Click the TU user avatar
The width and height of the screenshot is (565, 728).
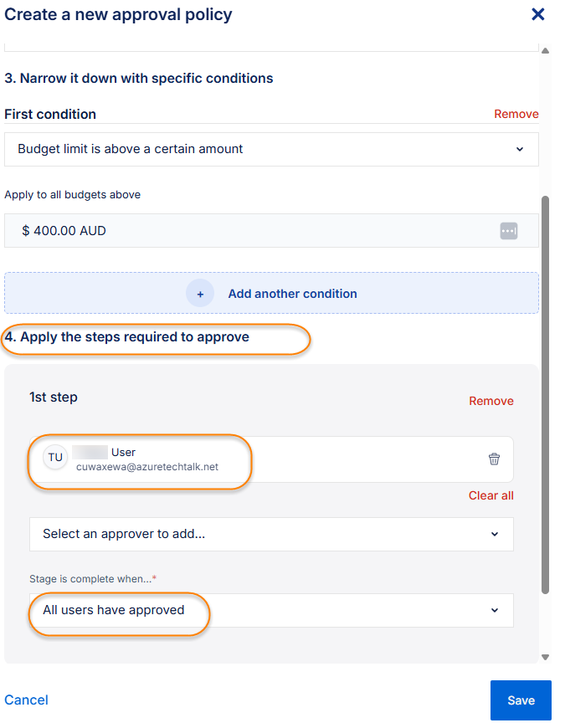pyautogui.click(x=55, y=458)
